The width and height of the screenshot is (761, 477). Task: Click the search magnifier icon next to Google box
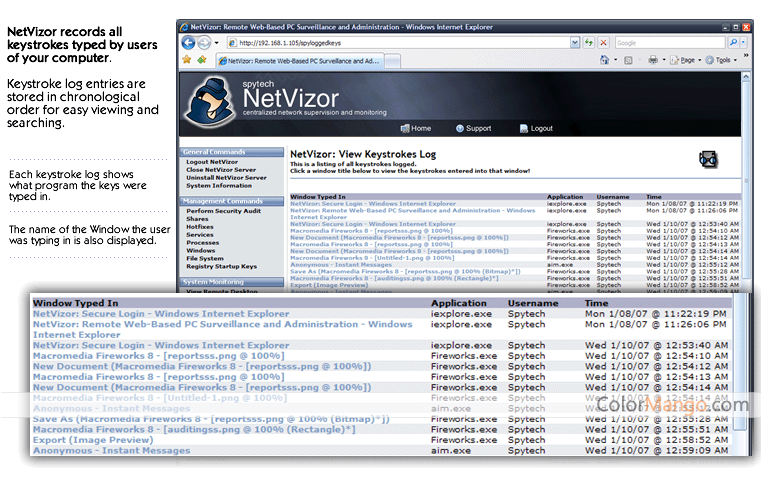pyautogui.click(x=733, y=43)
